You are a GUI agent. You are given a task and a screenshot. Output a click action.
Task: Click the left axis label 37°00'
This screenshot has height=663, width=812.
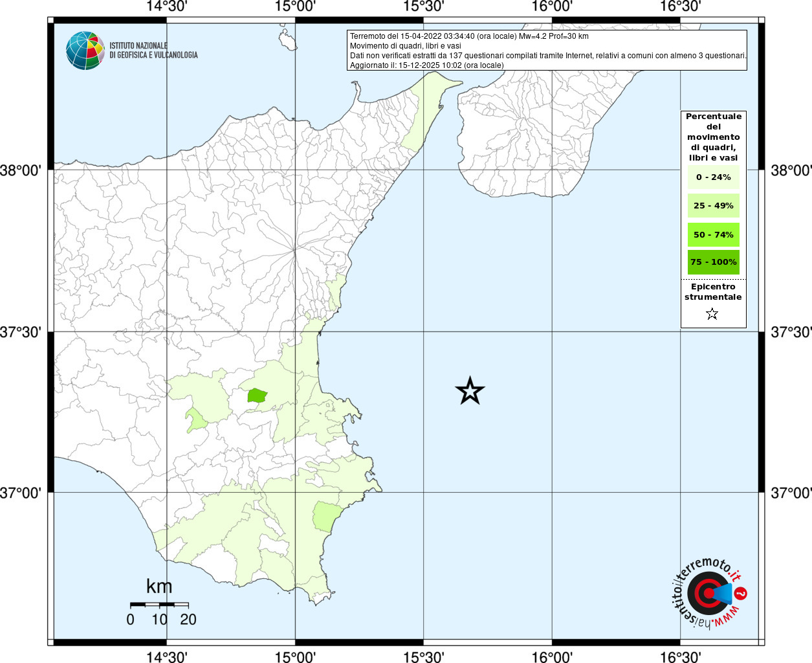21,493
